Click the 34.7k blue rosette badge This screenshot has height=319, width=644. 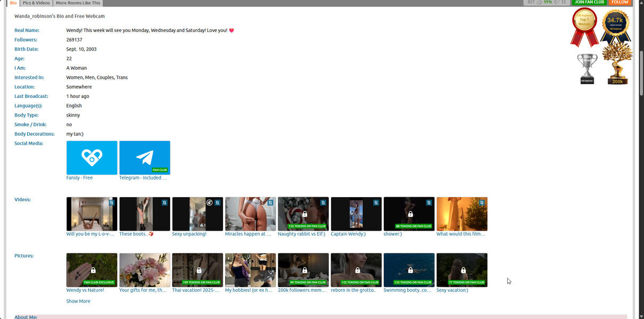(615, 25)
